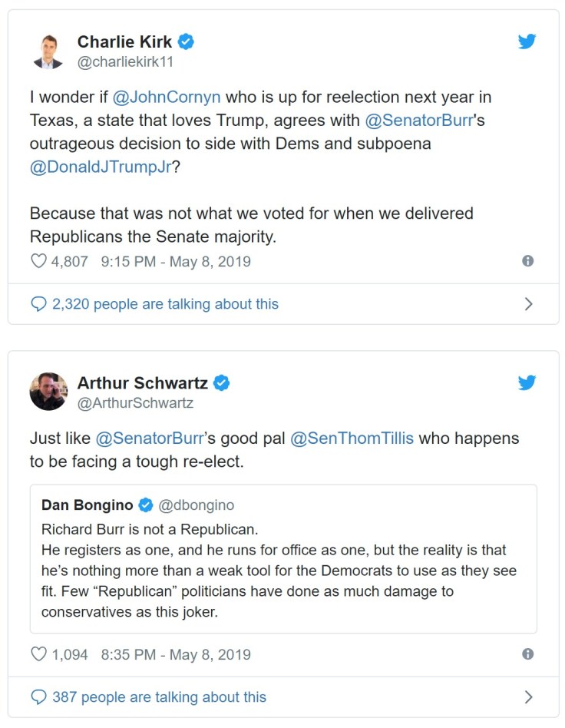
Task: Open the @DonaldJTrumpJr mention link
Action: click(101, 168)
